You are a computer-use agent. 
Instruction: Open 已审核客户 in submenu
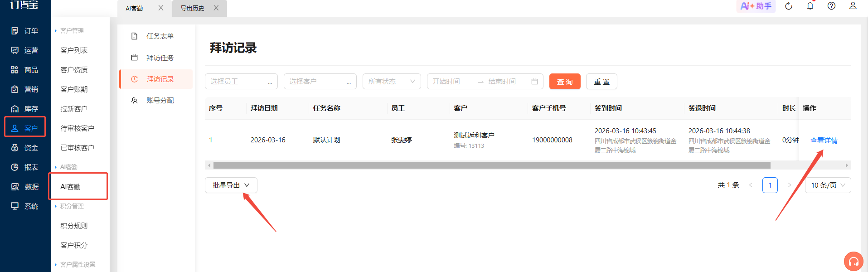click(x=78, y=148)
